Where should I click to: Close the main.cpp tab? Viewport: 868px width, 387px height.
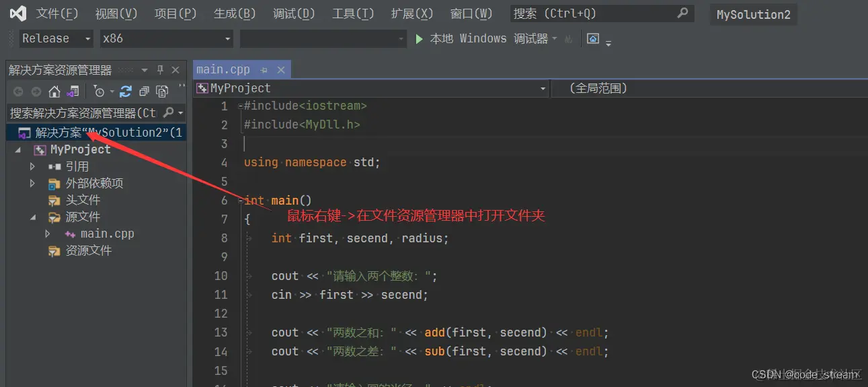280,70
